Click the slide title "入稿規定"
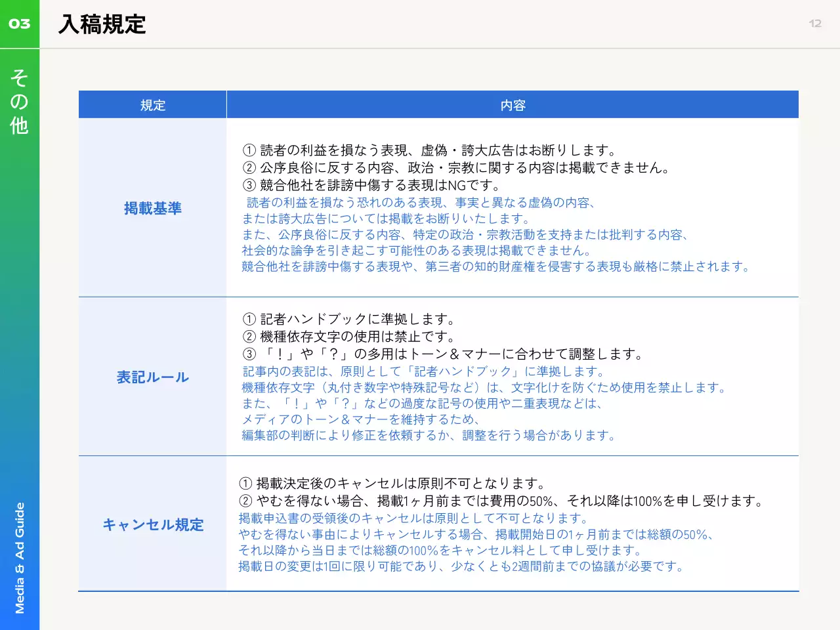This screenshot has width=840, height=630. [102, 24]
